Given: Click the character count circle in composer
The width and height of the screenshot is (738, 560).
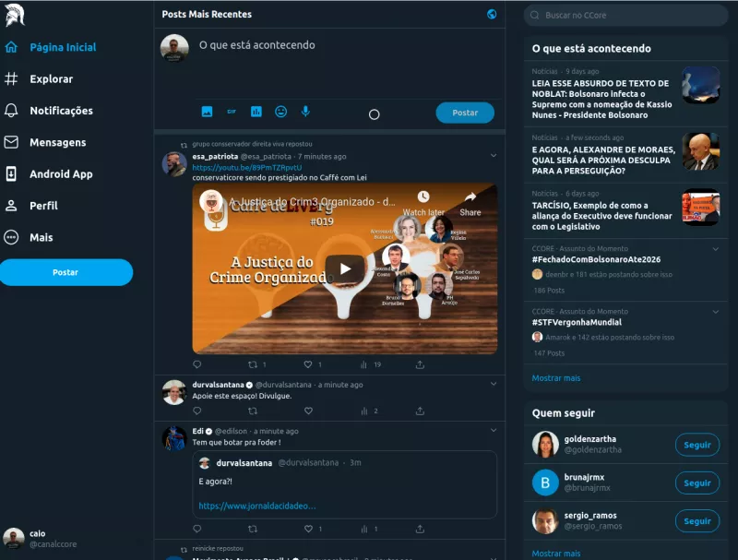Looking at the screenshot, I should [375, 114].
